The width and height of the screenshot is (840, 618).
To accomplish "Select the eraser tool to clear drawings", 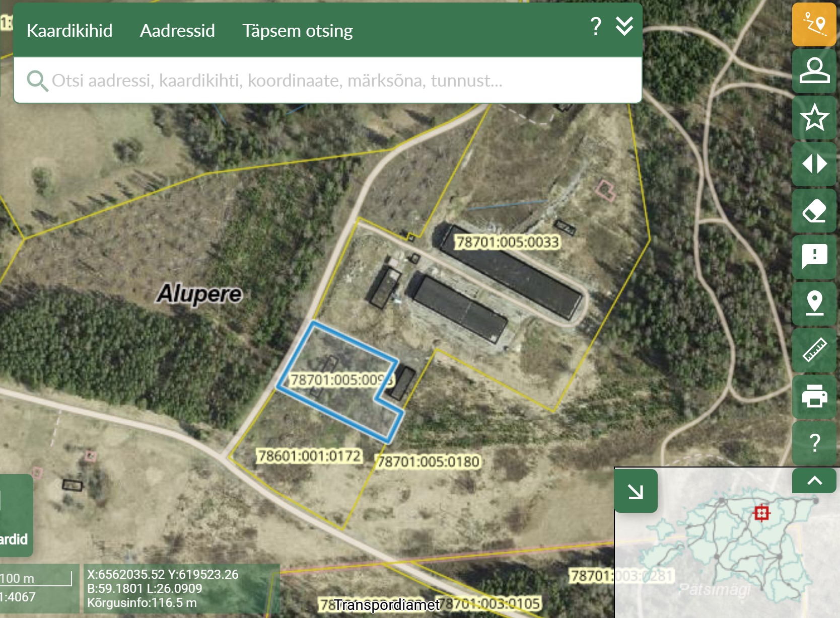I will coord(814,210).
